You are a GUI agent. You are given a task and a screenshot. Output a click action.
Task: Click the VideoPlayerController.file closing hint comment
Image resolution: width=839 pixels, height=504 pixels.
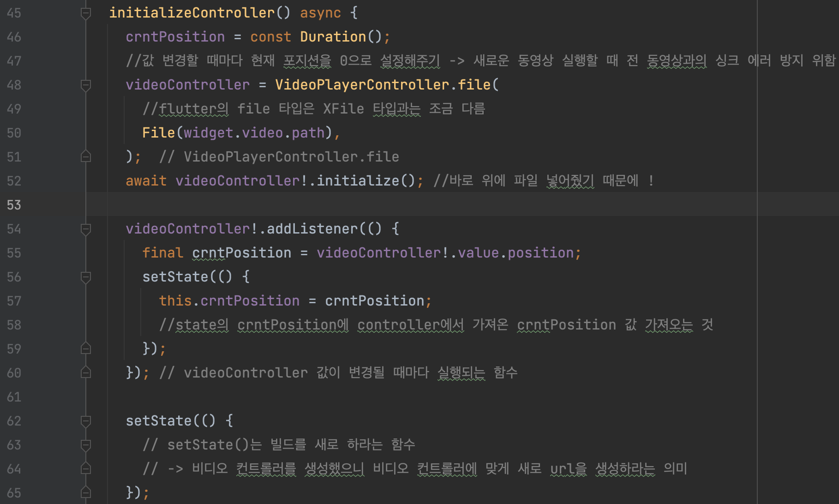pyautogui.click(x=279, y=157)
